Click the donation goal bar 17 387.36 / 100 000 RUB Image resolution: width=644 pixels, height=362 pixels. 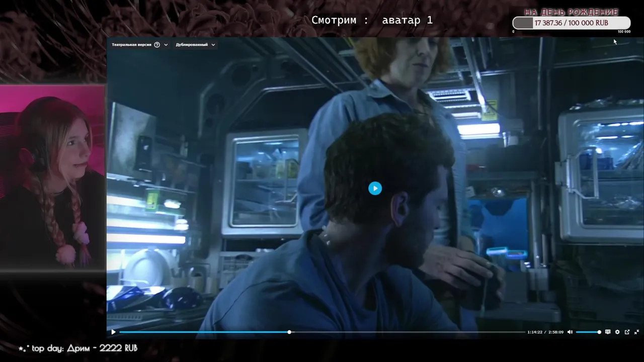pos(571,23)
